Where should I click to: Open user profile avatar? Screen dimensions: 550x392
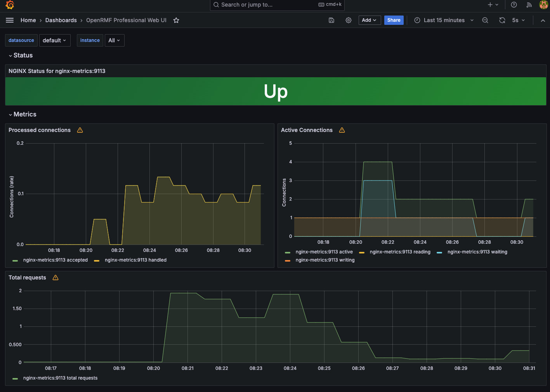tap(544, 5)
